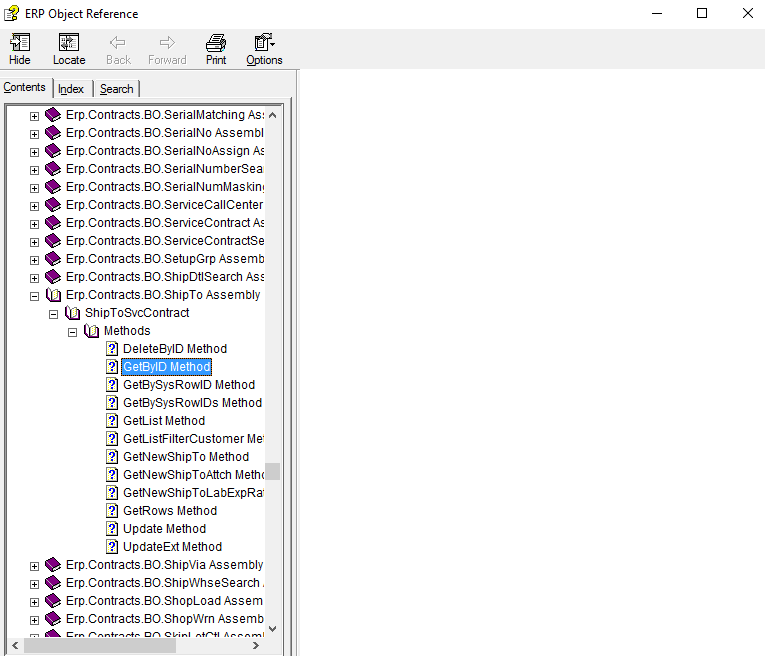Image resolution: width=765 pixels, height=656 pixels.
Task: Collapse the ShipToSvcContract node
Action: coord(53,315)
